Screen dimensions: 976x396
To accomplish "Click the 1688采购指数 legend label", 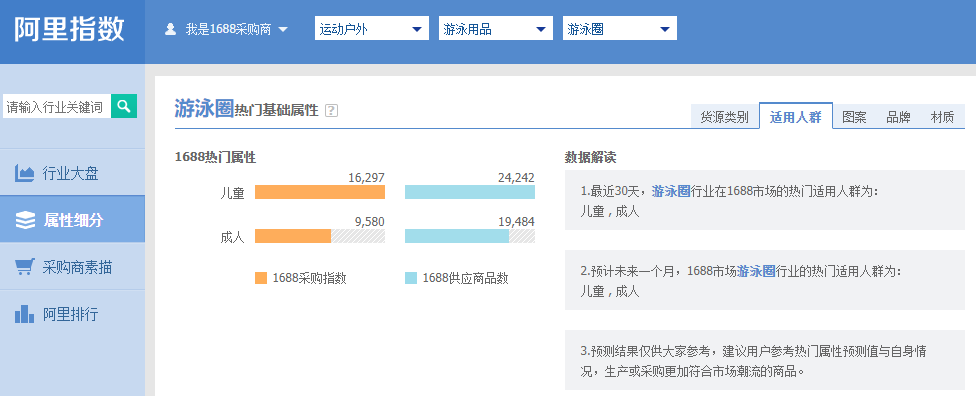I will coord(309,278).
